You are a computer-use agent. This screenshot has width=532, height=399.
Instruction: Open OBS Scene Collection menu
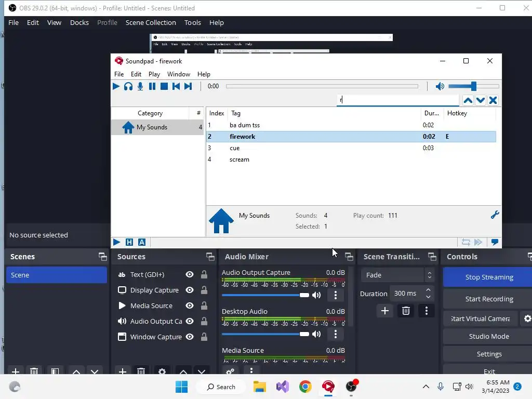(x=151, y=22)
